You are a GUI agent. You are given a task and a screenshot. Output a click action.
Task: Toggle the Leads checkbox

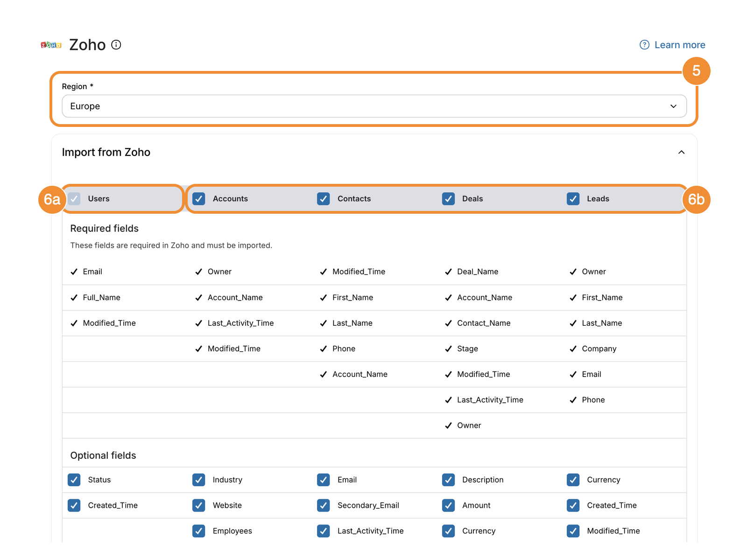(x=573, y=199)
